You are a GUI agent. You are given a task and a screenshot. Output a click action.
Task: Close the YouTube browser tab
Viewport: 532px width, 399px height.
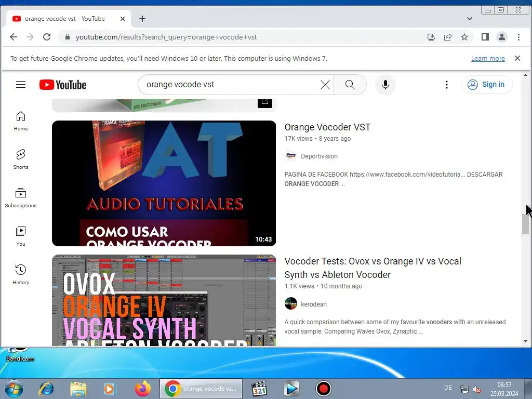pos(123,19)
